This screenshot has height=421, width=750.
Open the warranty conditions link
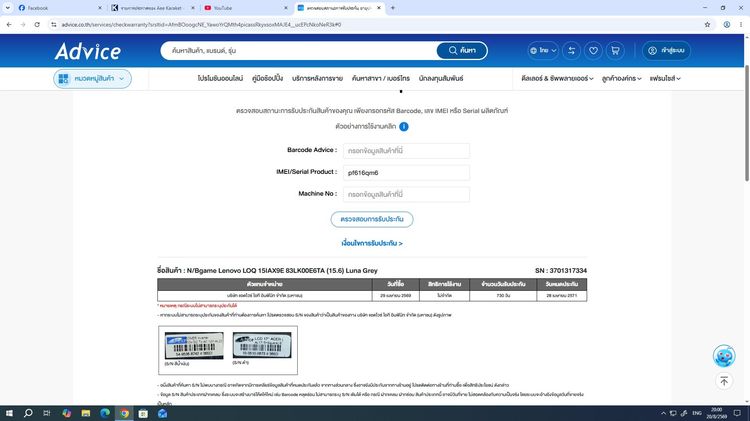(x=372, y=243)
